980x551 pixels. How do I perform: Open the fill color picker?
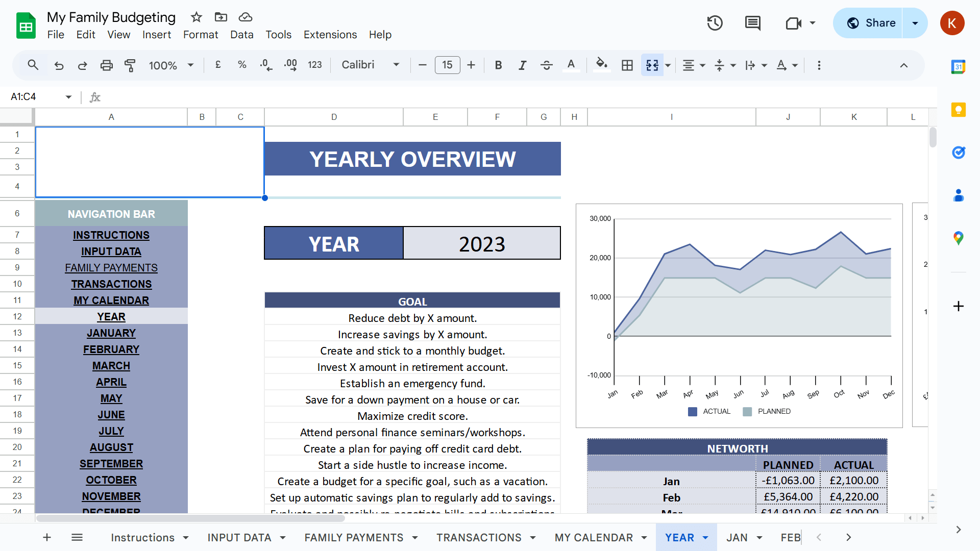602,65
